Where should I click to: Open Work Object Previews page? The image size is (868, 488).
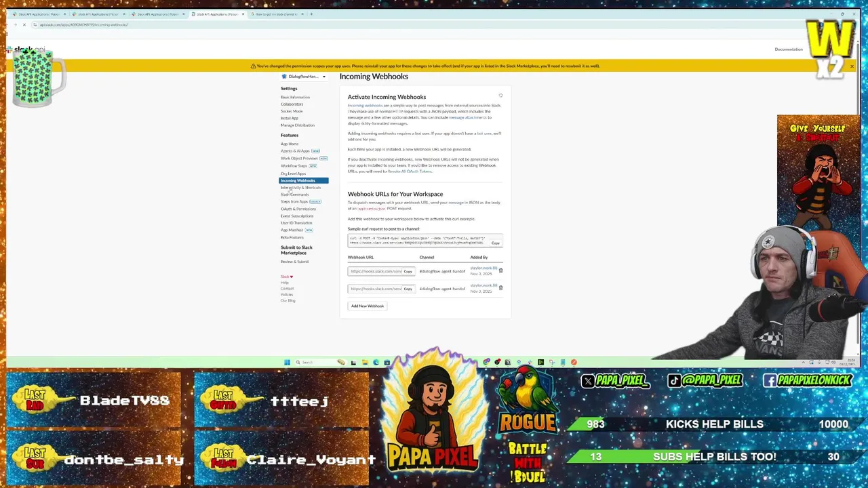[x=299, y=159]
